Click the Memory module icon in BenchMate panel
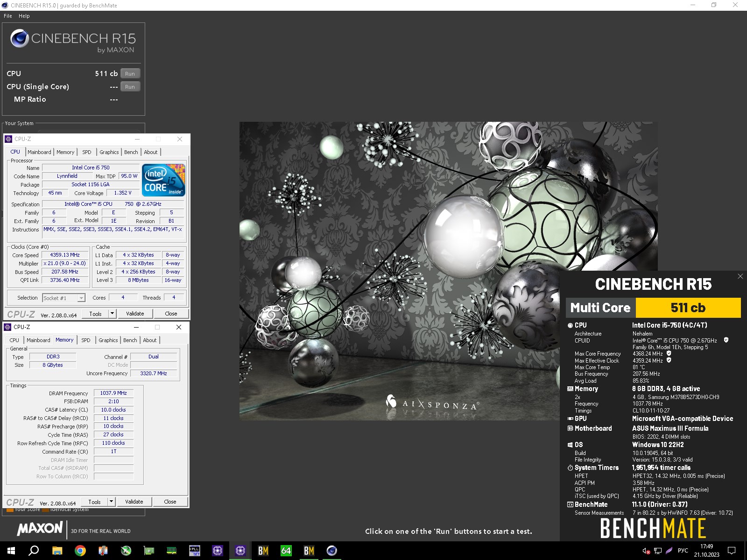This screenshot has width=747, height=560. click(x=570, y=389)
